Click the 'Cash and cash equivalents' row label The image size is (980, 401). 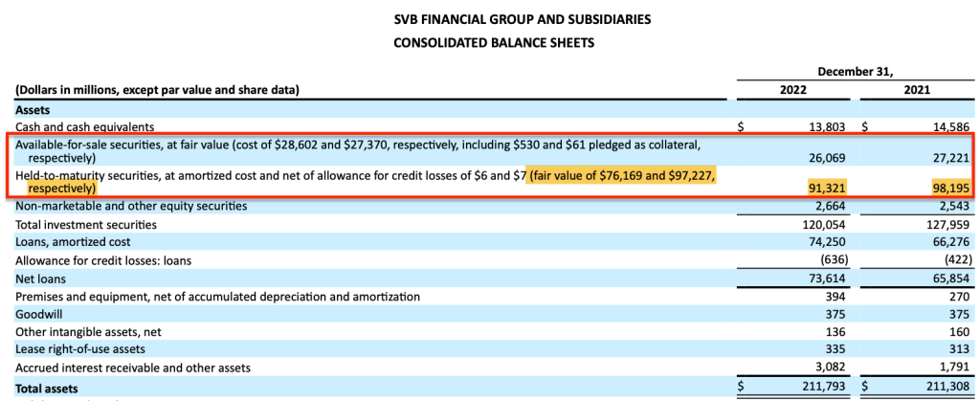click(84, 126)
